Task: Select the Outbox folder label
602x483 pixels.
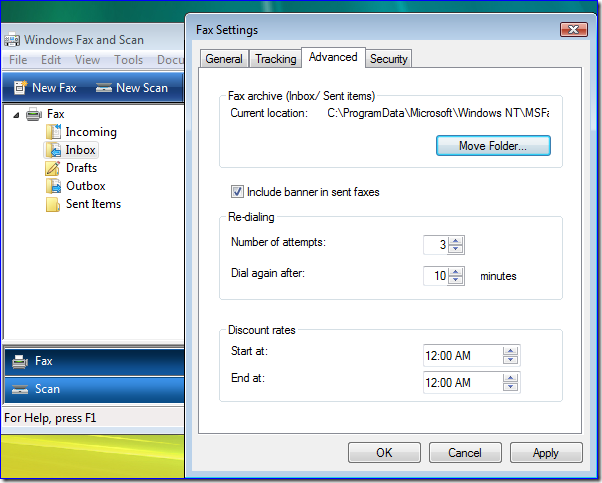Action: (86, 186)
